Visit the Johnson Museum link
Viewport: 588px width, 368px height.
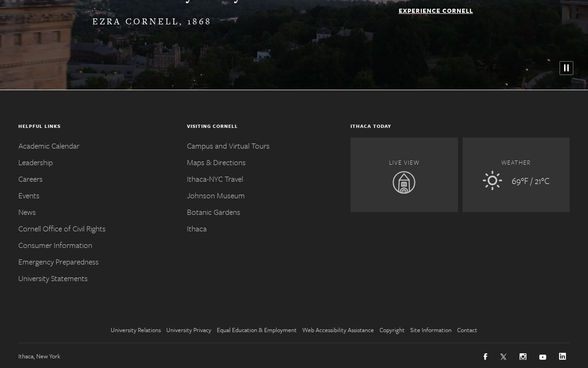click(x=216, y=195)
